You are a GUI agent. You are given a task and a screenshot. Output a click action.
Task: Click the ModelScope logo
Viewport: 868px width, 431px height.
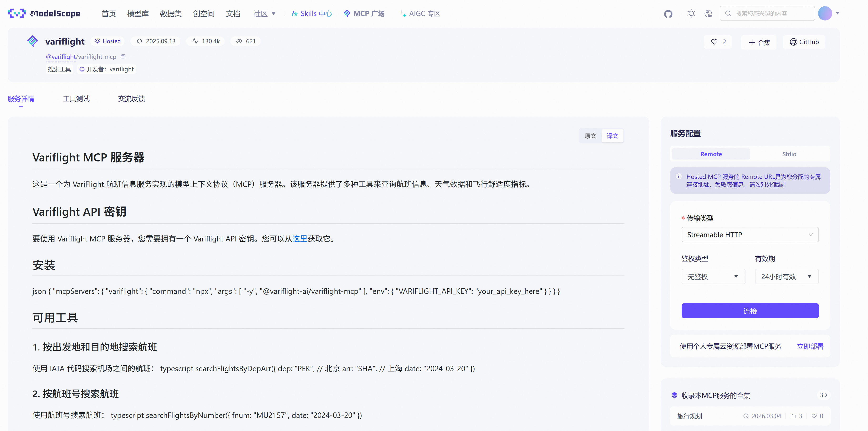coord(44,14)
